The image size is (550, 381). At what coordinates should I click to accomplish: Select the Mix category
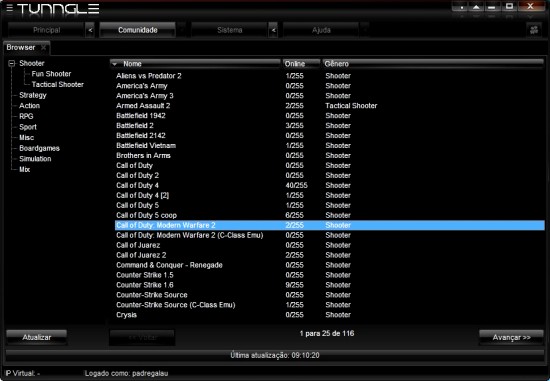24,169
